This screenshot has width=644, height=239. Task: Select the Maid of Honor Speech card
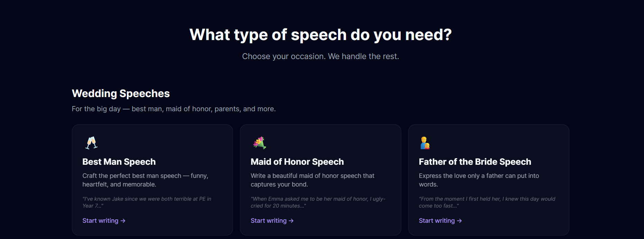pos(320,180)
